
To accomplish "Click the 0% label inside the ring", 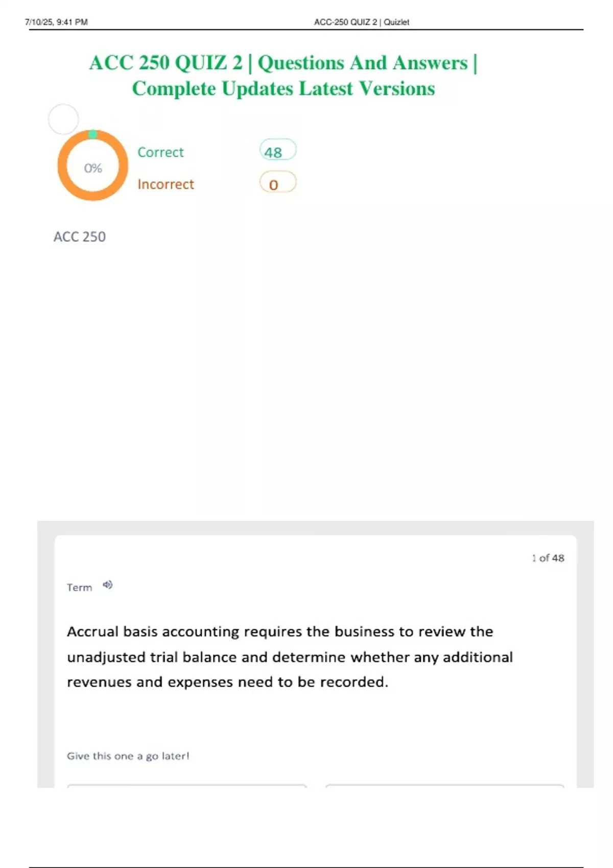I will (93, 168).
